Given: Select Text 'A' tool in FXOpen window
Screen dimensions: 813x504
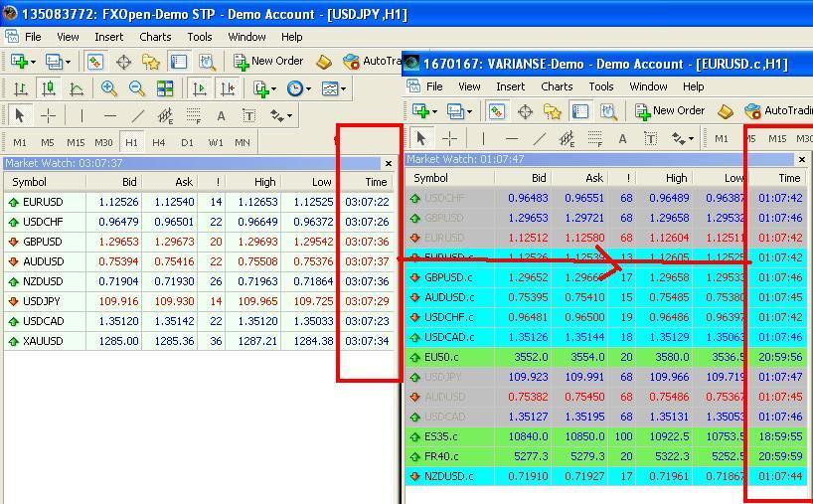Looking at the screenshot, I should (x=222, y=116).
